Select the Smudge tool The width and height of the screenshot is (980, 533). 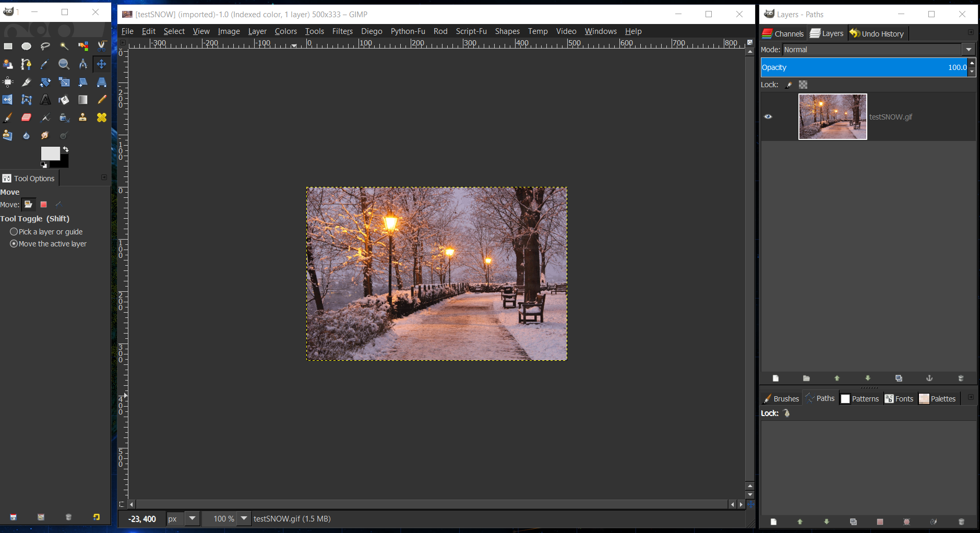pos(45,136)
